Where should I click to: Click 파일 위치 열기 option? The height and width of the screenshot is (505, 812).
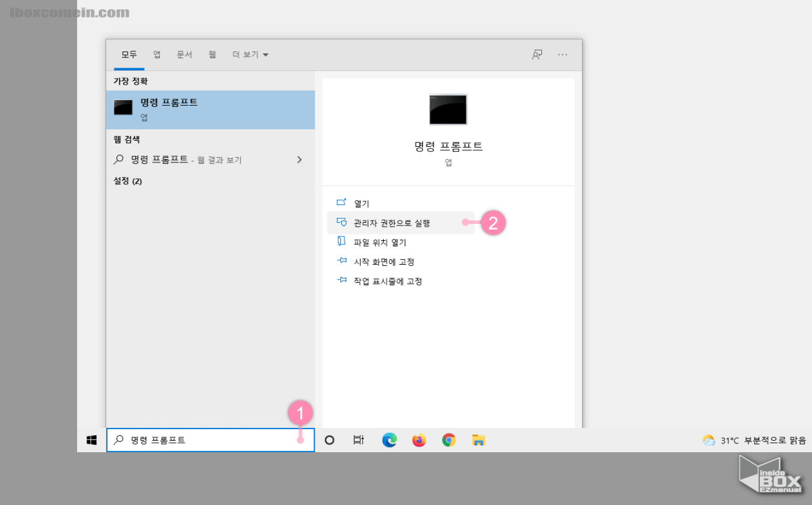pos(379,242)
